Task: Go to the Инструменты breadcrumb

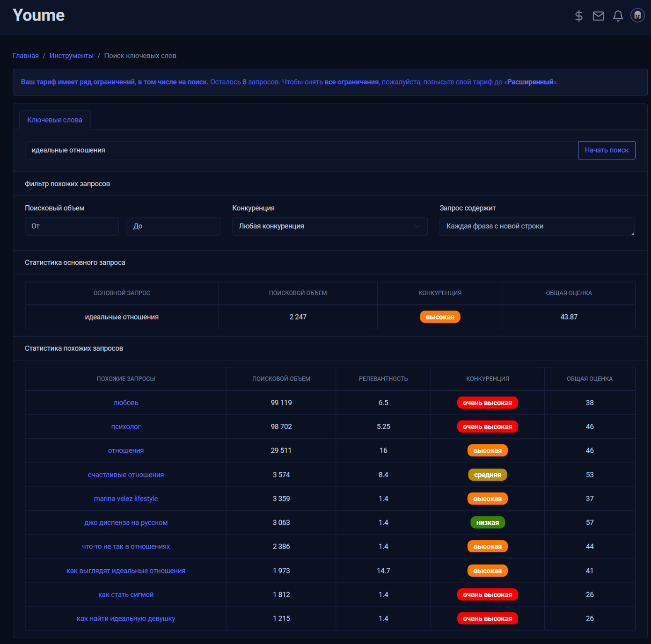Action: [x=72, y=56]
